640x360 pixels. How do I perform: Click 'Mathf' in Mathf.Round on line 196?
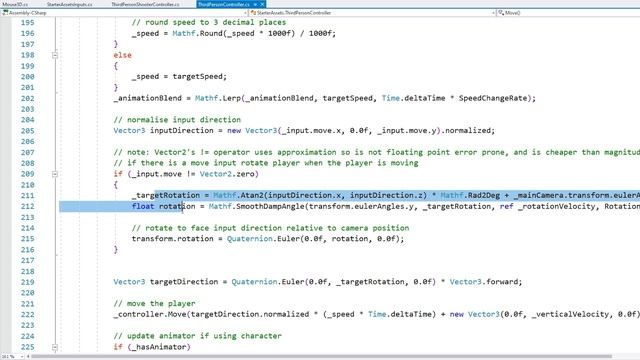[184, 33]
